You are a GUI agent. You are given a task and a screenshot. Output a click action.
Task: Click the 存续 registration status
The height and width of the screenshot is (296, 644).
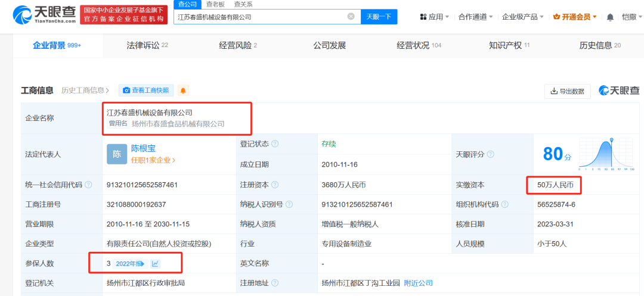[329, 144]
